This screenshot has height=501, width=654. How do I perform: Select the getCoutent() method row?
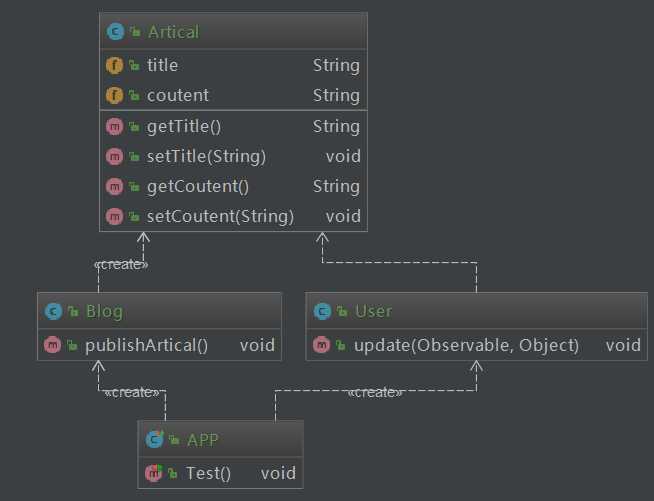(234, 186)
